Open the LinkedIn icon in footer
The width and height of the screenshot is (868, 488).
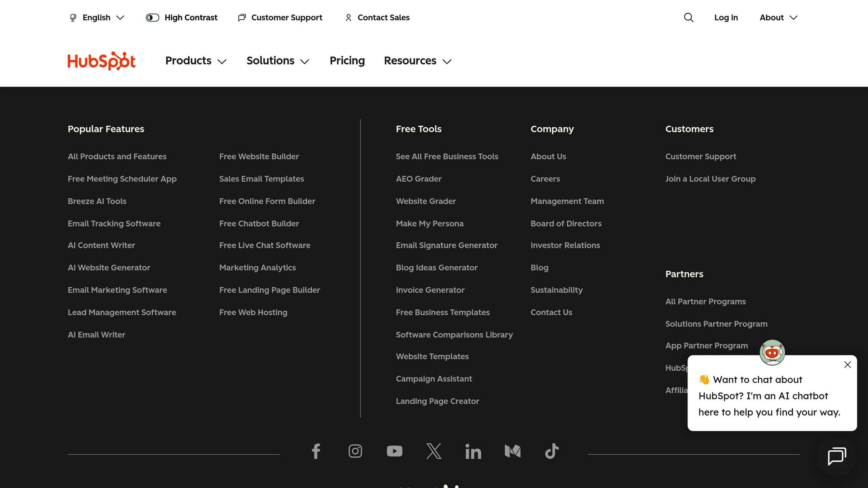click(x=473, y=452)
